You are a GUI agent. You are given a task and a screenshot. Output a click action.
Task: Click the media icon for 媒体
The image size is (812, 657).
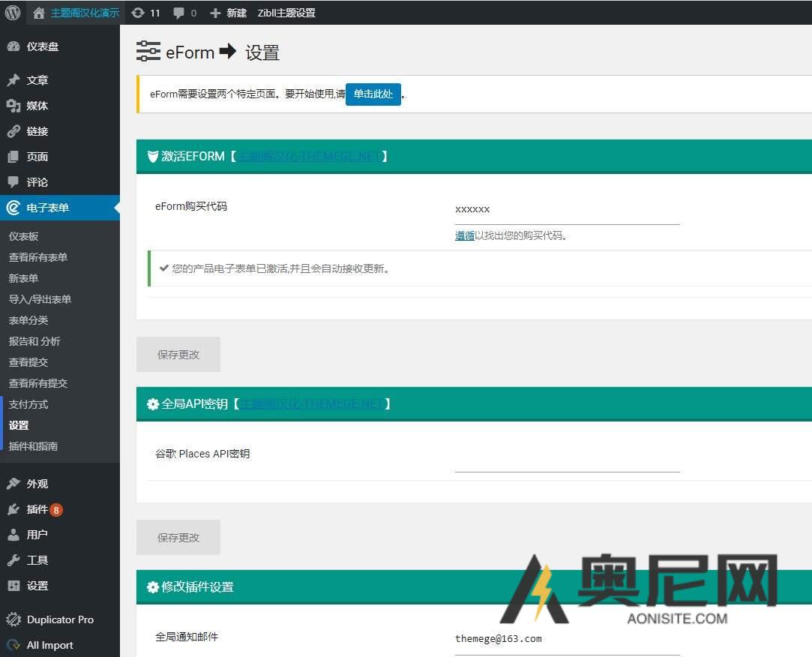pos(13,106)
